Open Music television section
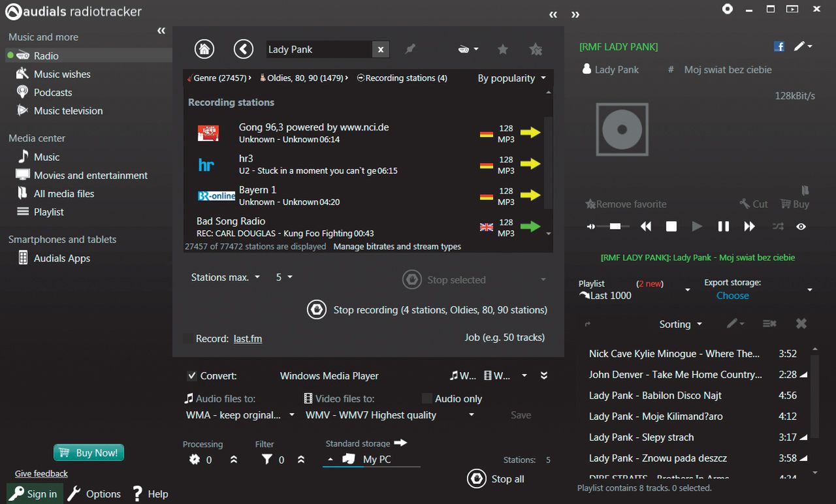This screenshot has height=504, width=836. point(68,110)
